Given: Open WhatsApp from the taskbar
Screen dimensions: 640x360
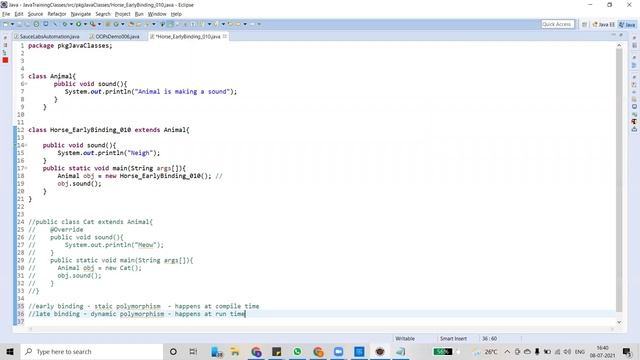Looking at the screenshot, I should coord(297,351).
